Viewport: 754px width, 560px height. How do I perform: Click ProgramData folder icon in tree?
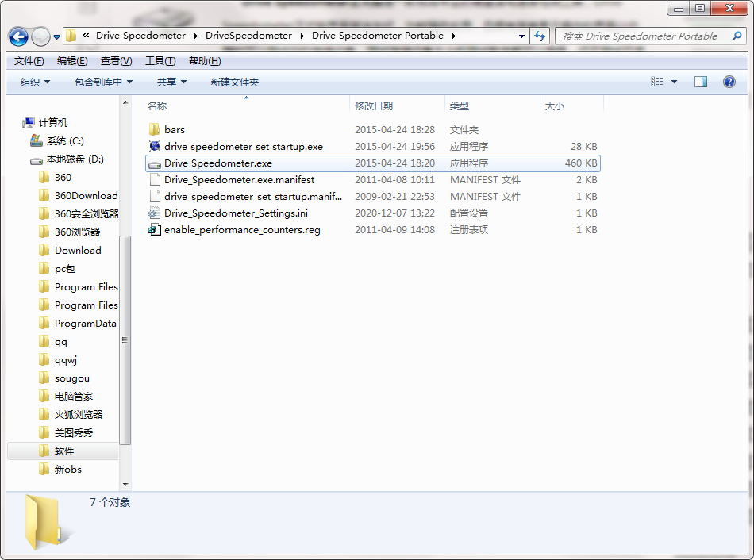pos(44,324)
